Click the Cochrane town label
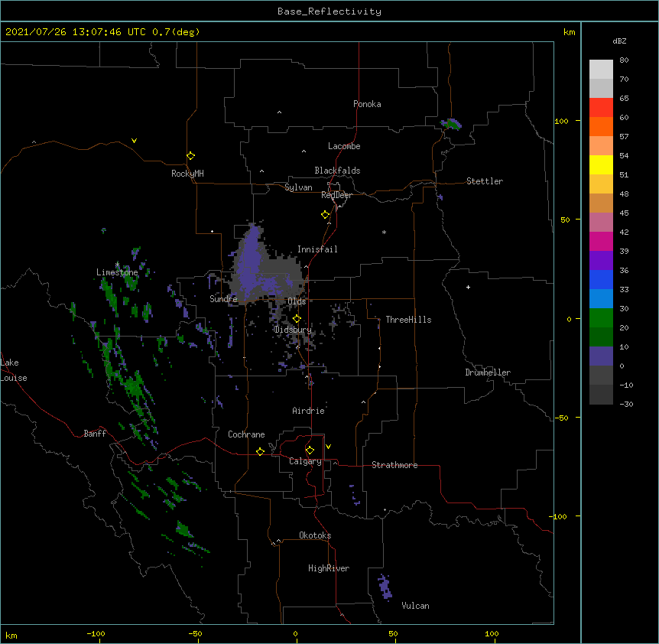 tap(246, 434)
